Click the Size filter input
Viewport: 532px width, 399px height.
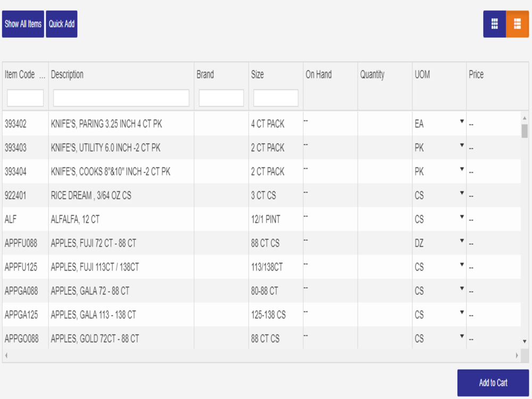[x=276, y=98]
